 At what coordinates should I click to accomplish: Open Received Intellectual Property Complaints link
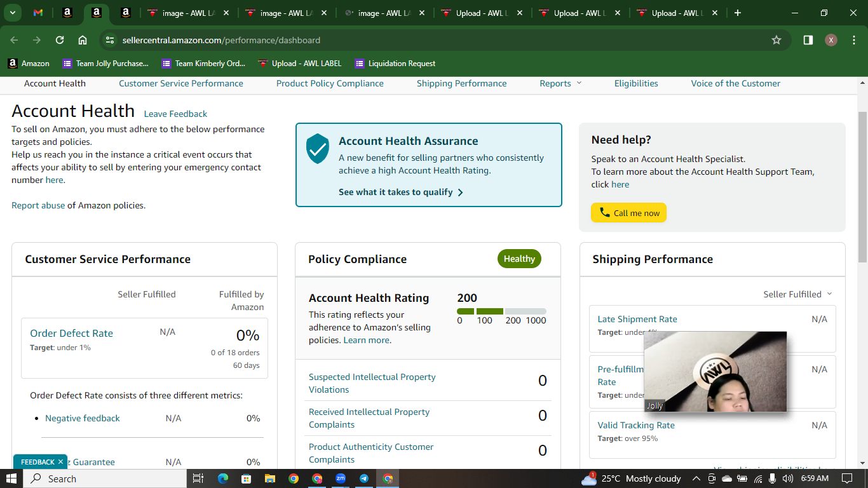pyautogui.click(x=369, y=418)
